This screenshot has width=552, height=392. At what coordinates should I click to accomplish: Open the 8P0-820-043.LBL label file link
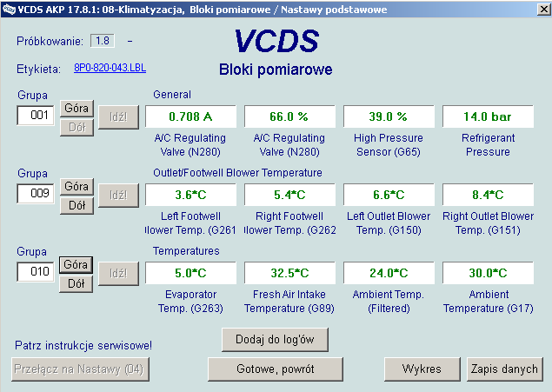[x=110, y=68]
